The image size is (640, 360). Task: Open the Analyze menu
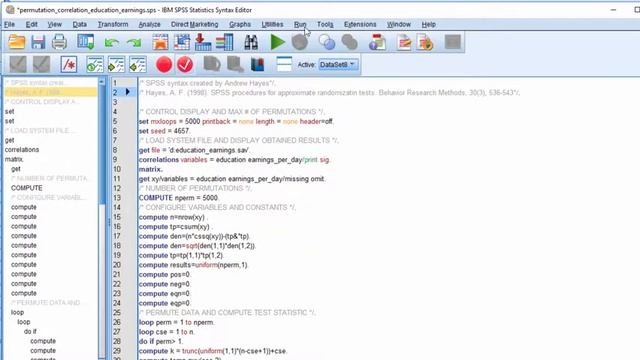tap(149, 24)
